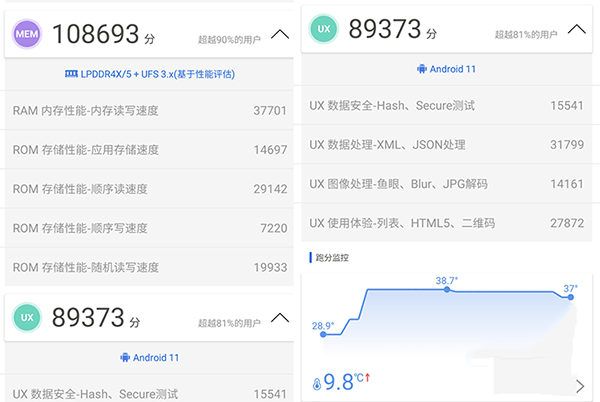Tap the 超越90%的用户 ranking text

coord(231,40)
